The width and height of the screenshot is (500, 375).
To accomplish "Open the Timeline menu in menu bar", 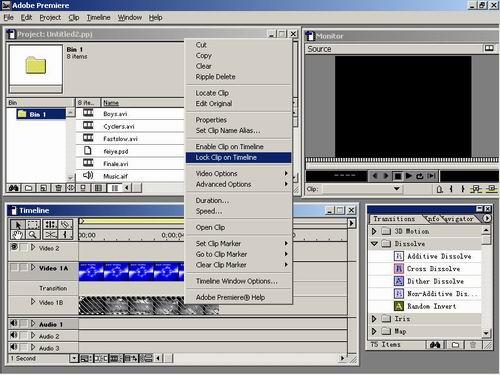I will click(x=98, y=17).
